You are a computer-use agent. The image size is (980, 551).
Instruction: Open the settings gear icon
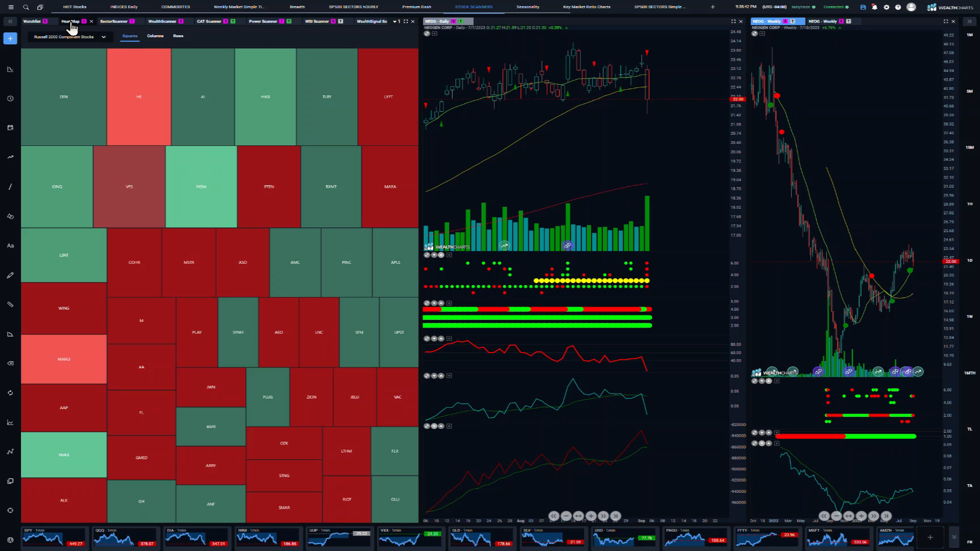(887, 7)
